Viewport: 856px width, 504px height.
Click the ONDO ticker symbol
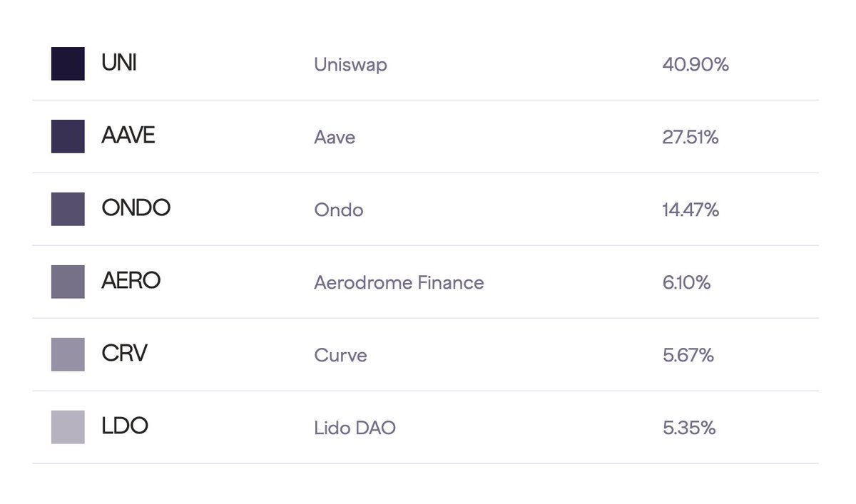(x=136, y=209)
